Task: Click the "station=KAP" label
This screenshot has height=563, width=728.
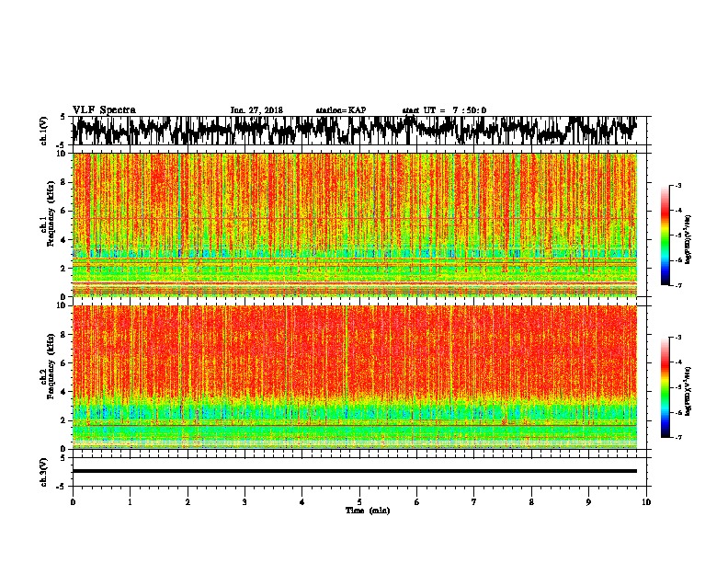Action: tap(341, 110)
